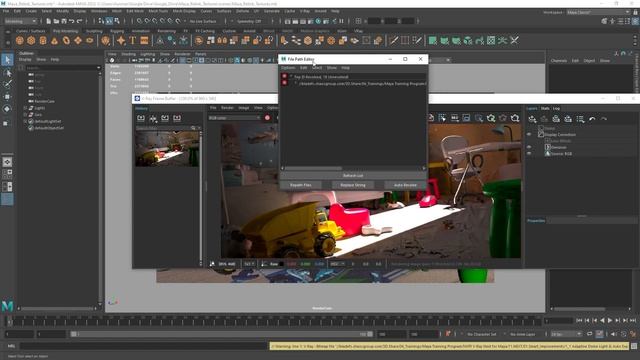Image resolution: width=640 pixels, height=360 pixels.
Task: Click the MEL command line input
Action: [x=143, y=346]
